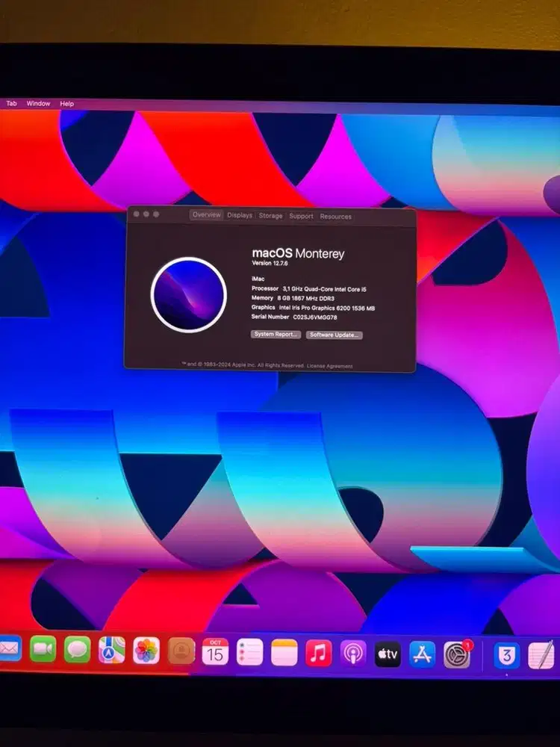Click the Calendar icon showing Oct 15

[215, 652]
